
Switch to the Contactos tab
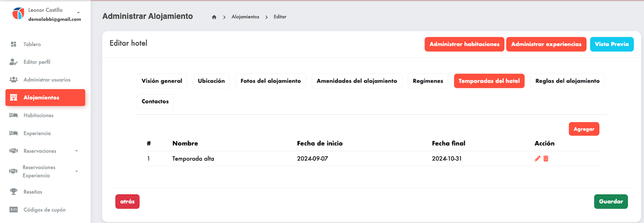[155, 101]
